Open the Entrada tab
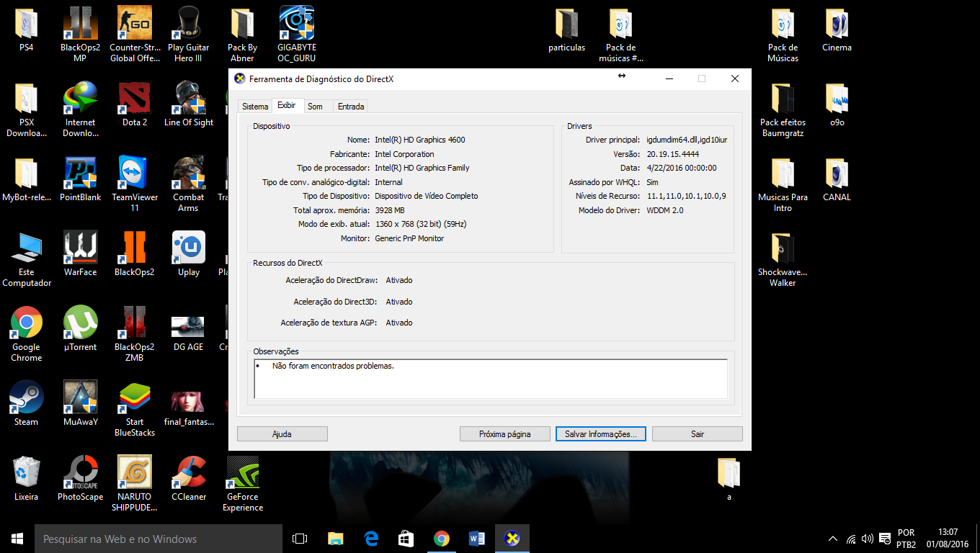980x553 pixels. click(x=351, y=107)
